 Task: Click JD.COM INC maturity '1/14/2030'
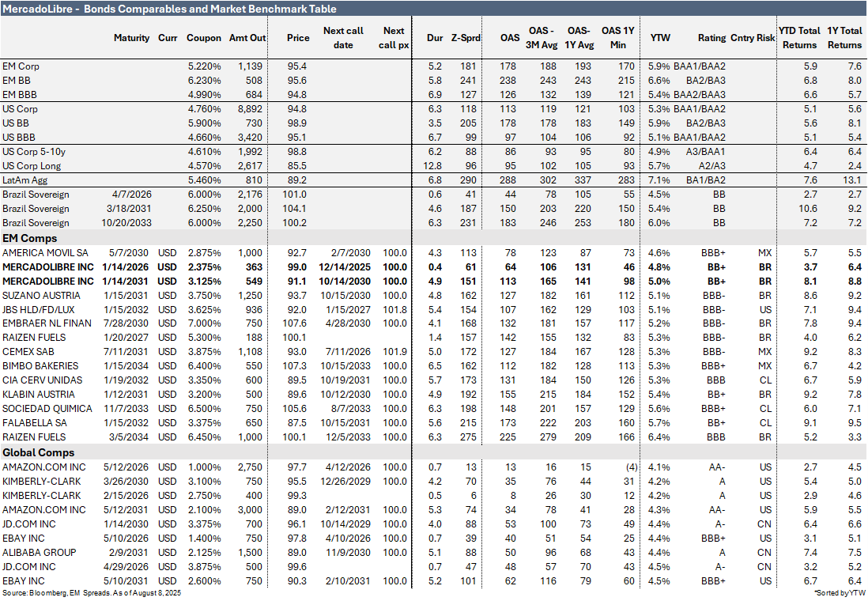coord(126,524)
